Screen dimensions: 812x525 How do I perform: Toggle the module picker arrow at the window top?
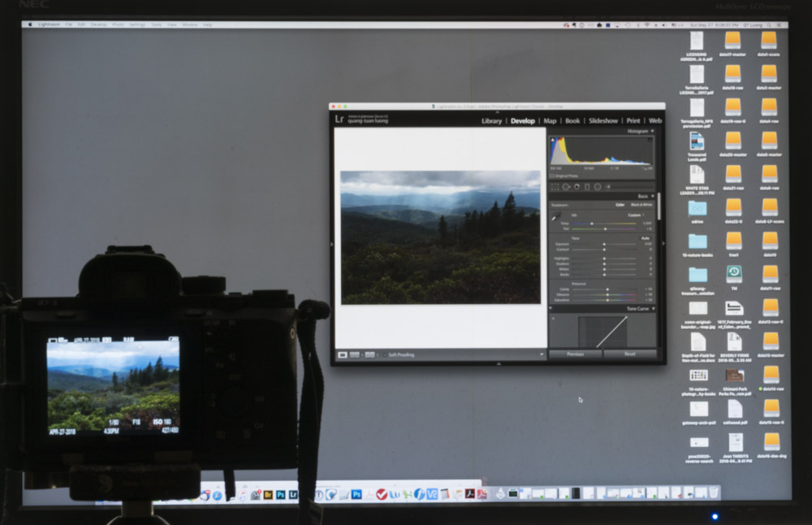497,112
